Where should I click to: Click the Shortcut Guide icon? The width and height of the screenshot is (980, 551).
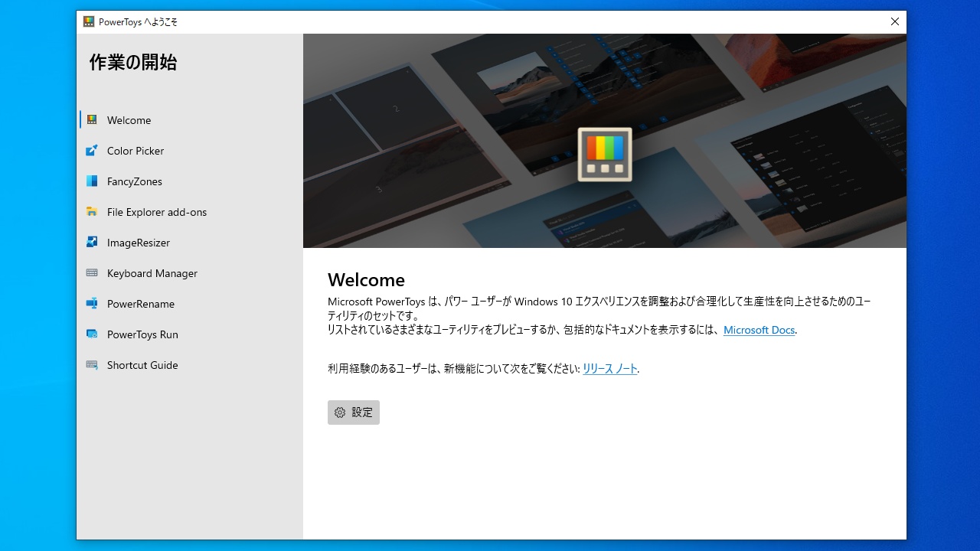pos(92,365)
